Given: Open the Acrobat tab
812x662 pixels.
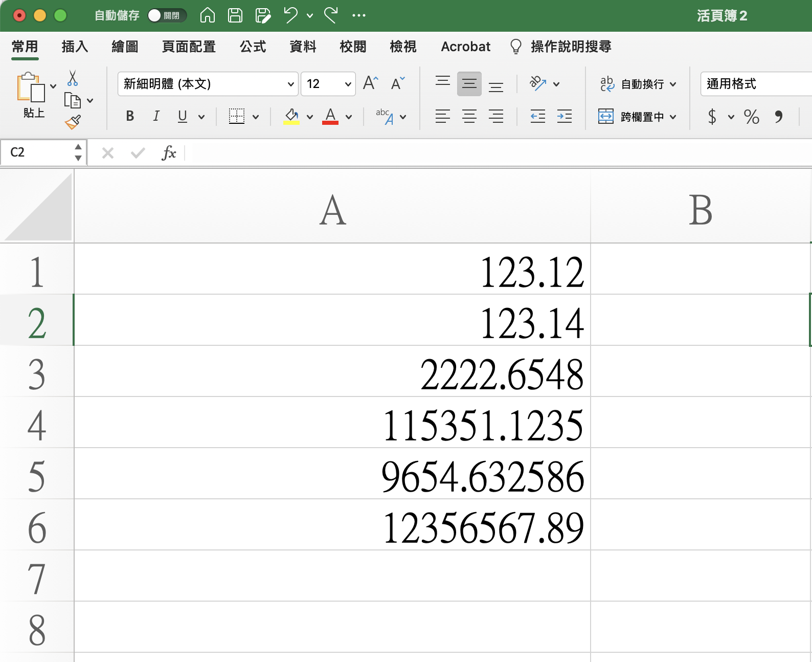Looking at the screenshot, I should tap(466, 47).
